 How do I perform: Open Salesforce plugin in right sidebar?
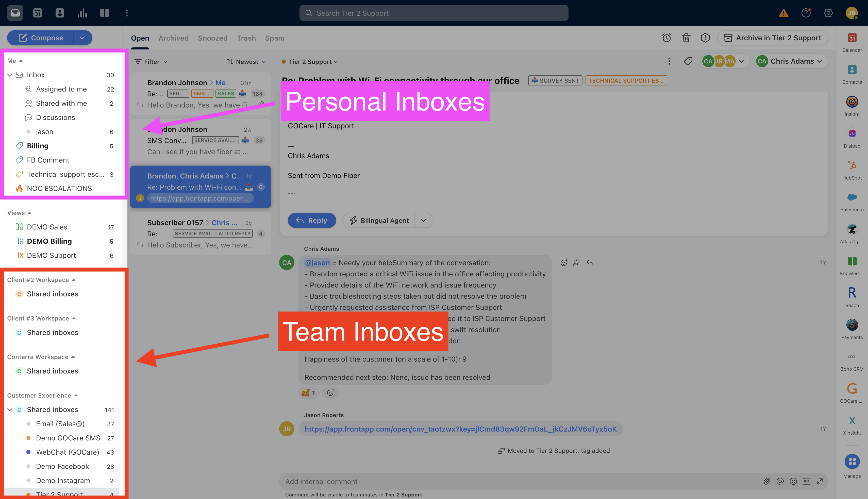[x=852, y=202]
